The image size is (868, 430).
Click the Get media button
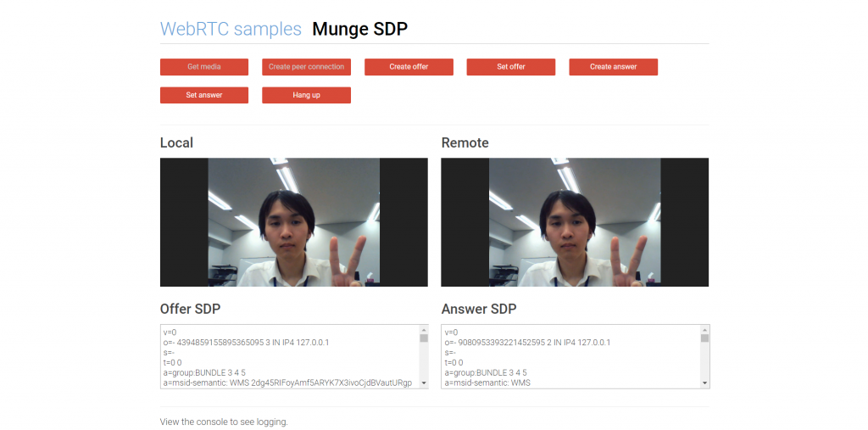[204, 67]
